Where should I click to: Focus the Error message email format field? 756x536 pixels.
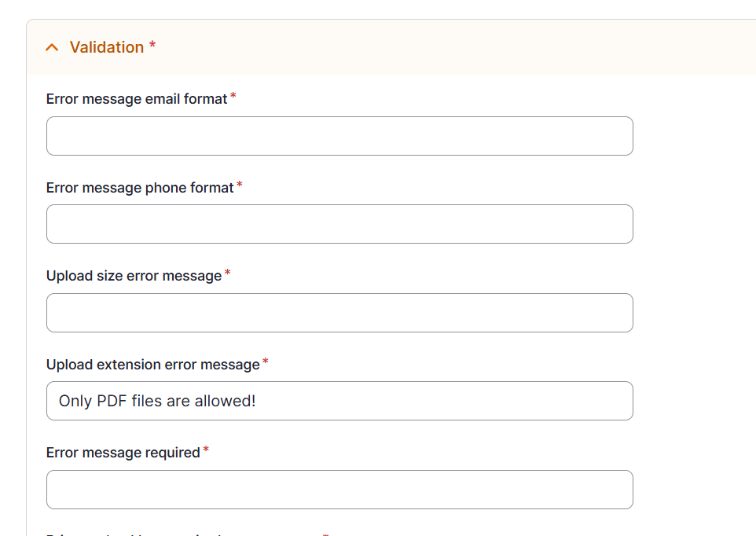point(339,136)
